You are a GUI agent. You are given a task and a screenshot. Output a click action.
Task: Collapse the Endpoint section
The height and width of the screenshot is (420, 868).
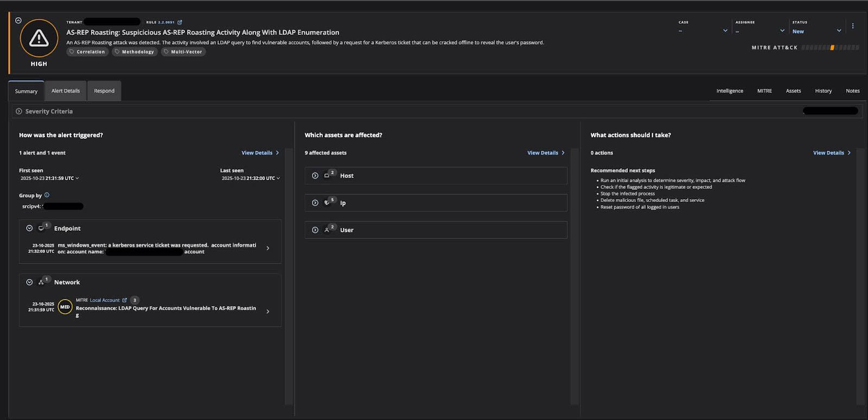coord(29,228)
